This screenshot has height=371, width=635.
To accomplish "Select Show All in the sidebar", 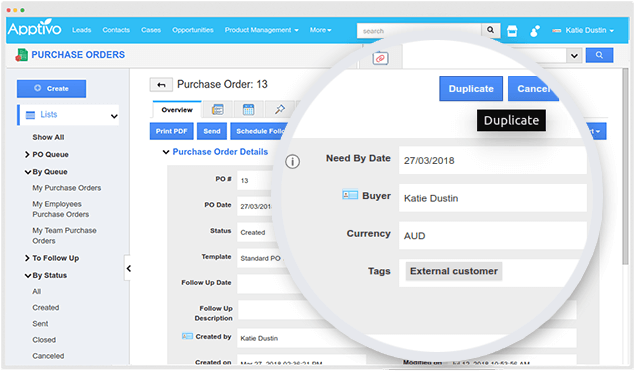I will coord(48,137).
